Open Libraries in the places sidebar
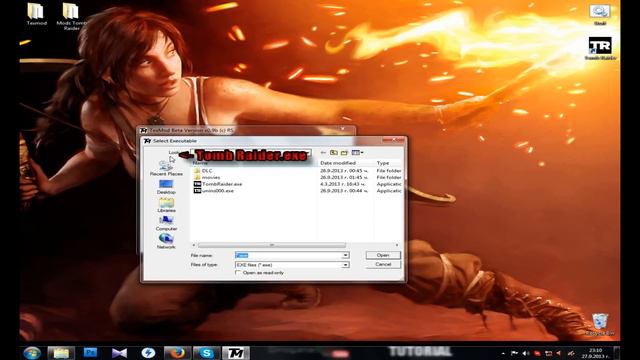 pyautogui.click(x=166, y=205)
